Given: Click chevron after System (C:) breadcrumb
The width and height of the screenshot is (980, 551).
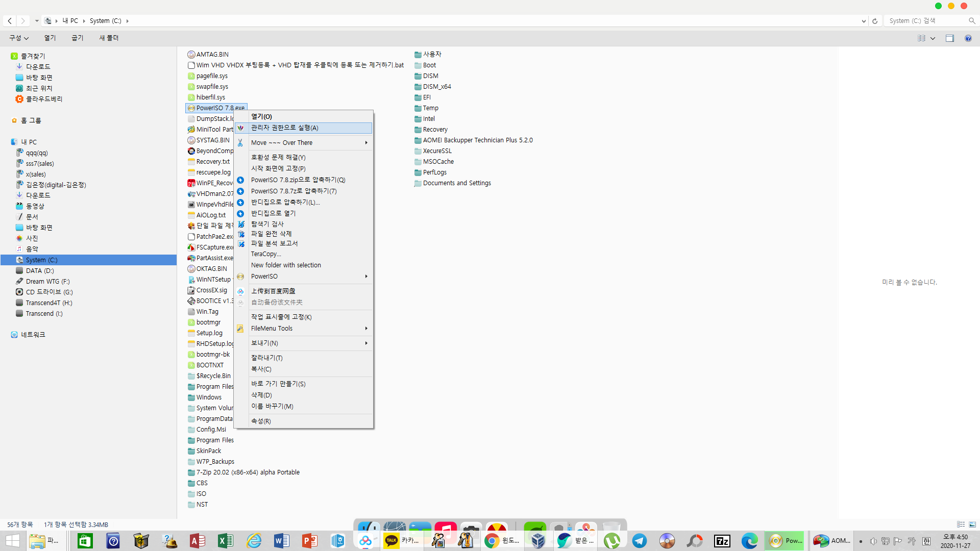Looking at the screenshot, I should pos(127,21).
